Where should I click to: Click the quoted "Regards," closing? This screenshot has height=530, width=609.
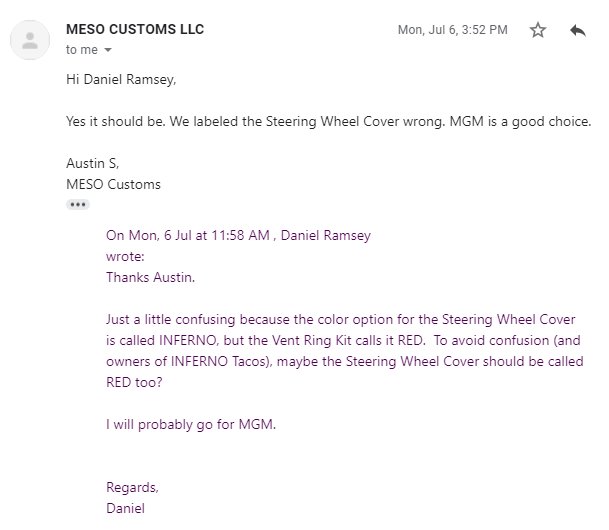[x=132, y=487]
